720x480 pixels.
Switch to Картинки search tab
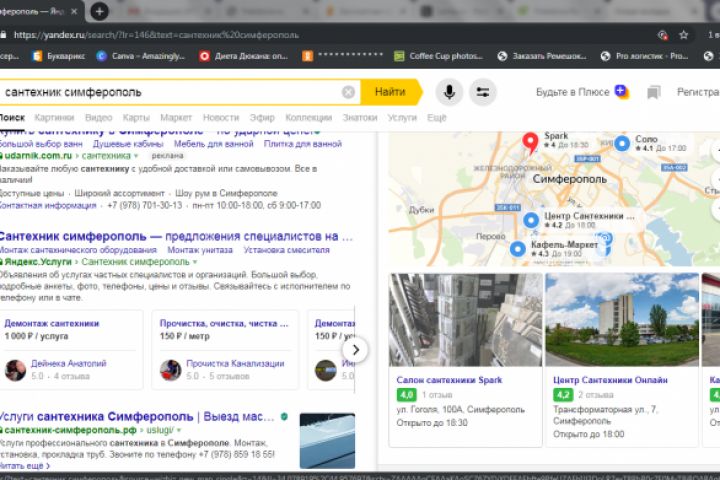(x=54, y=118)
